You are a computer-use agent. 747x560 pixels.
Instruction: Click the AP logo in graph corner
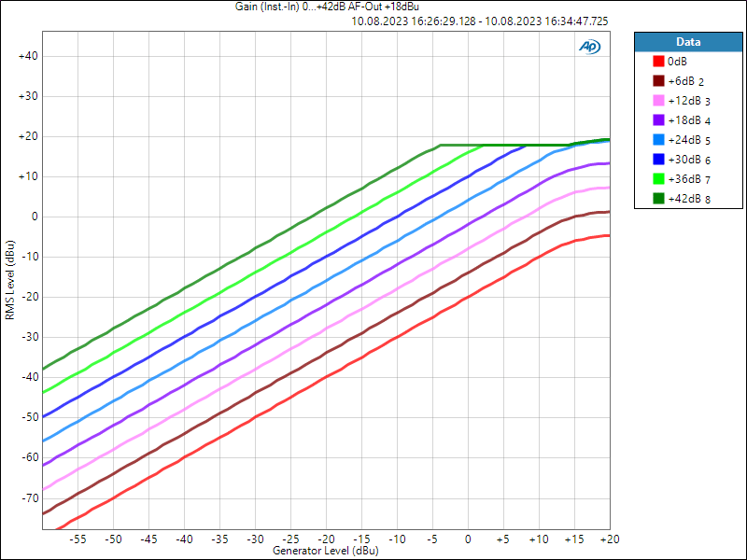pos(589,46)
